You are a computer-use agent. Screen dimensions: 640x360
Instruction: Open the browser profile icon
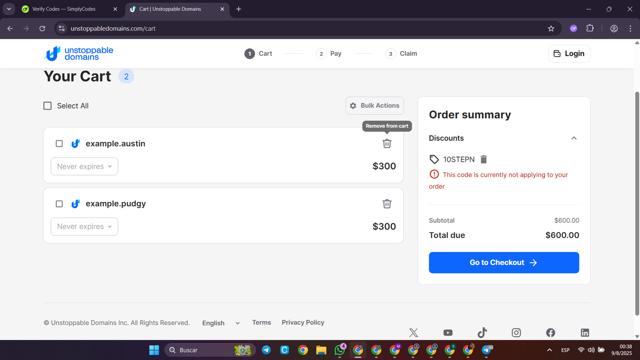pyautogui.click(x=614, y=29)
